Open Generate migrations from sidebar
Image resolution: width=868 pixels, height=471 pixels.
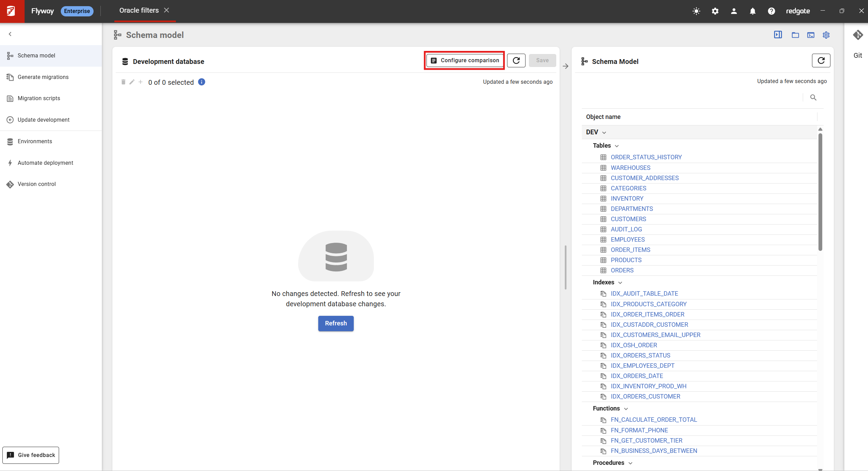pos(43,77)
